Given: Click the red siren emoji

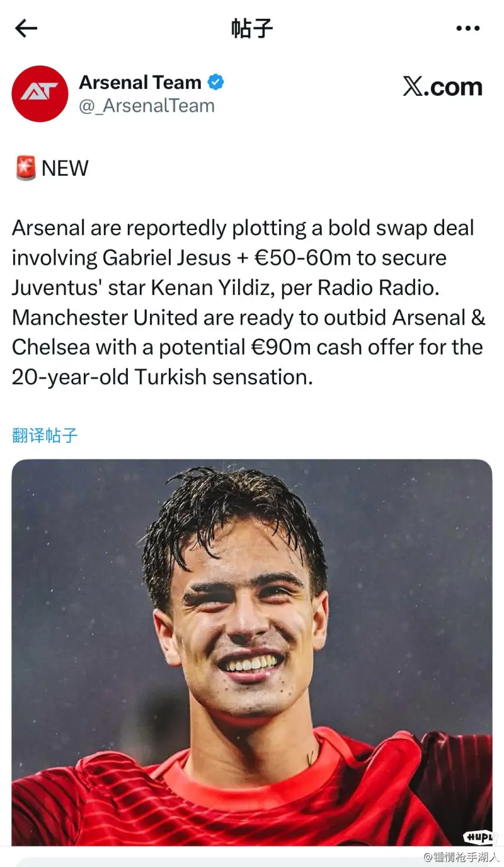Looking at the screenshot, I should click(x=25, y=168).
